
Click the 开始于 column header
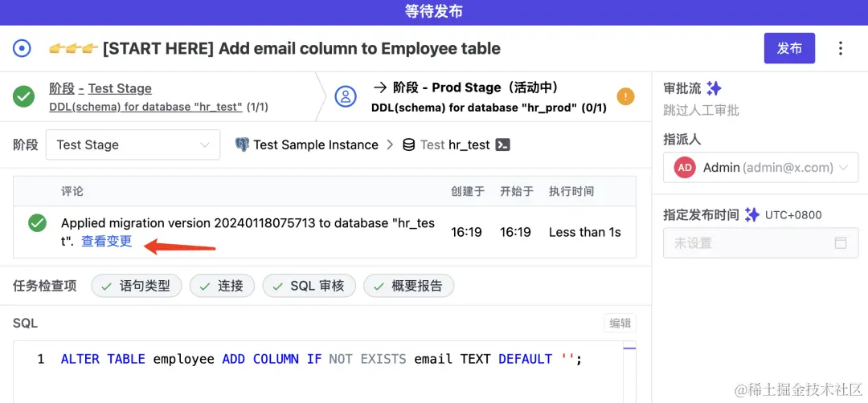click(x=517, y=191)
